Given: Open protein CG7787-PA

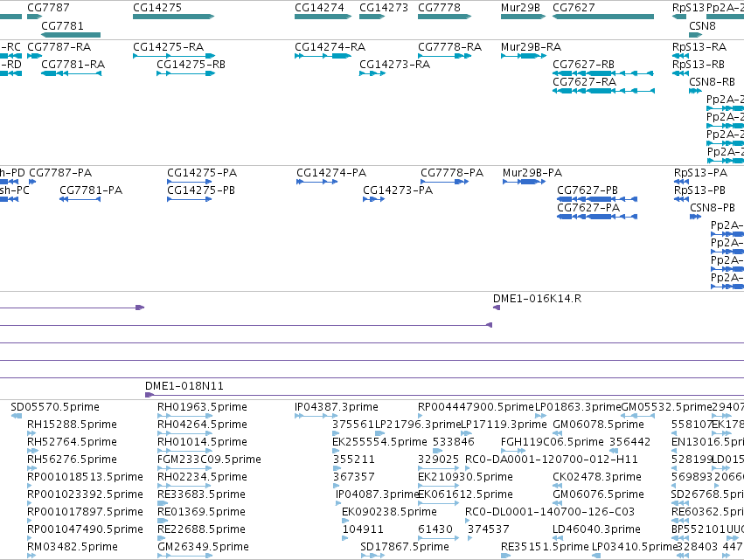Looking at the screenshot, I should 60,173.
